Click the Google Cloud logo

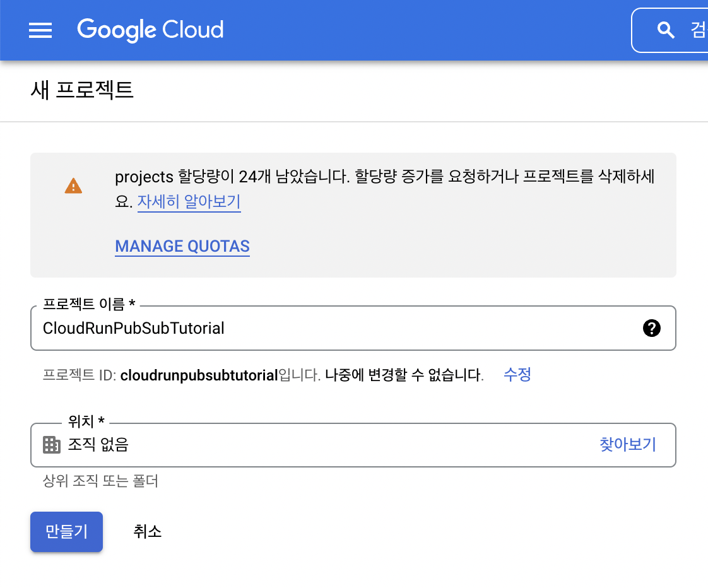point(150,30)
